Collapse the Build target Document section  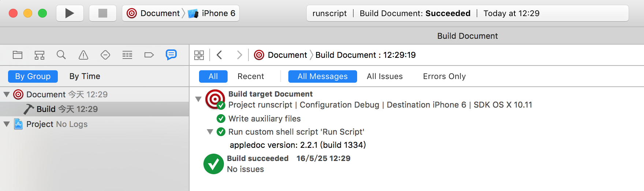click(198, 99)
